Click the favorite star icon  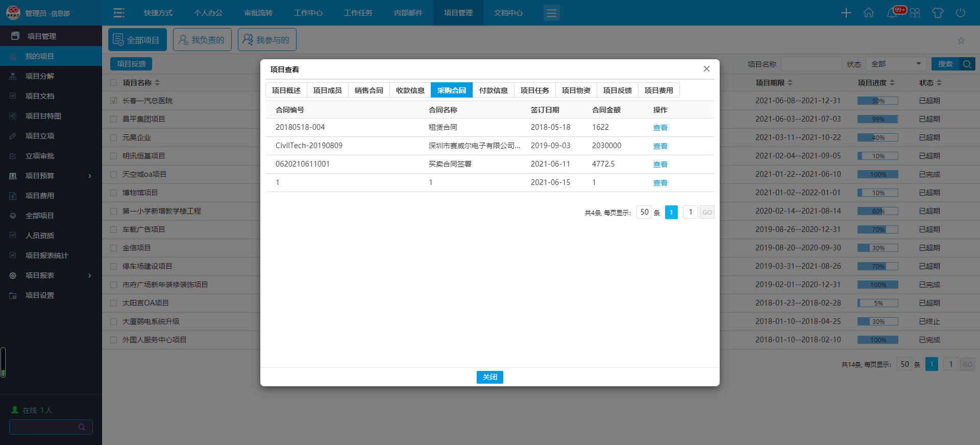tap(961, 40)
